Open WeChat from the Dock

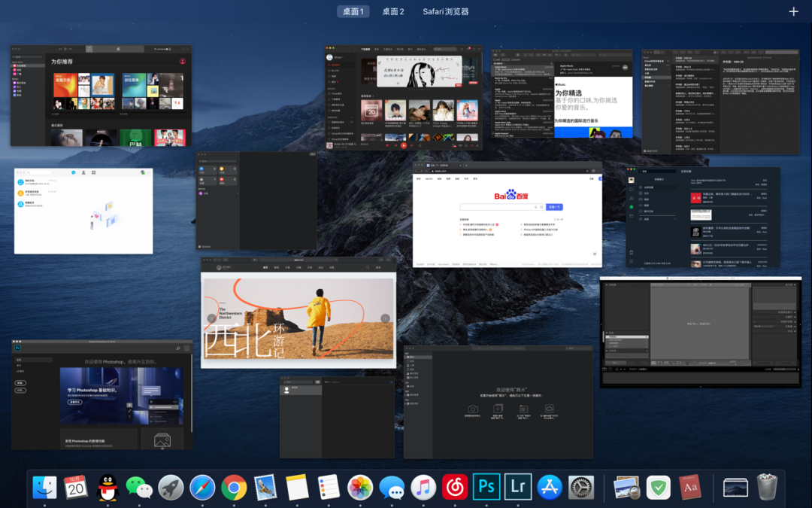139,487
